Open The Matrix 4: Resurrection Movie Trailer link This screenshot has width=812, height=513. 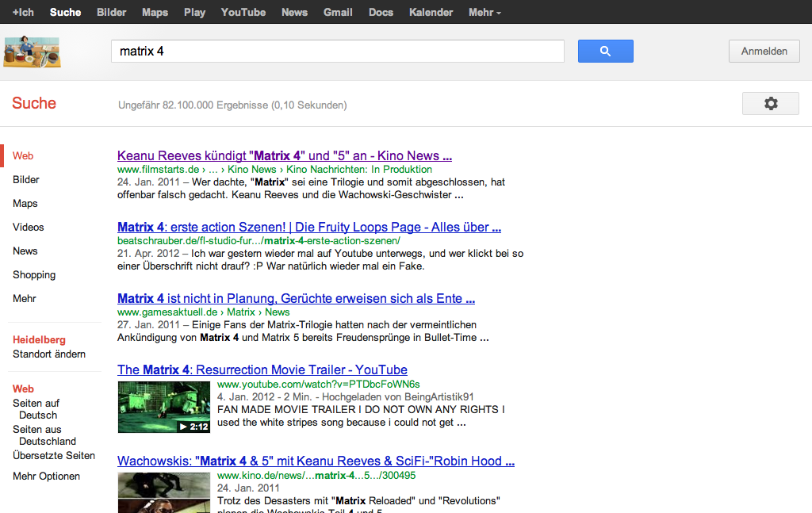262,370
